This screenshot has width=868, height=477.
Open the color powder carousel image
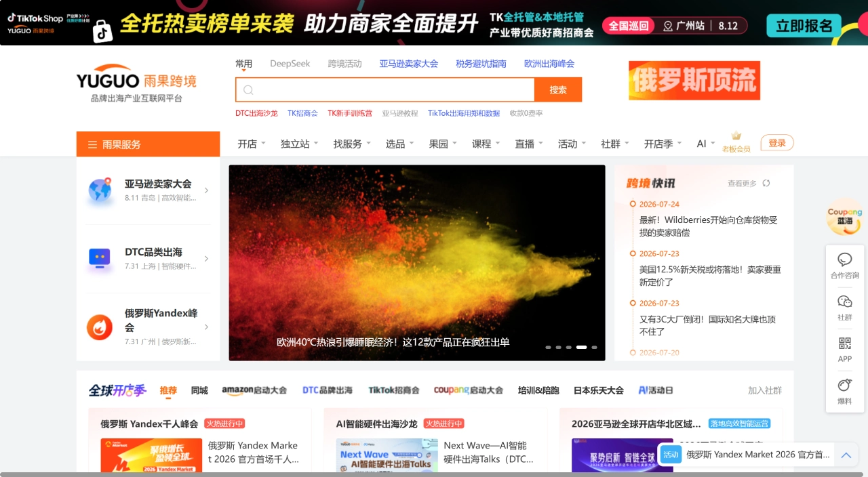417,263
